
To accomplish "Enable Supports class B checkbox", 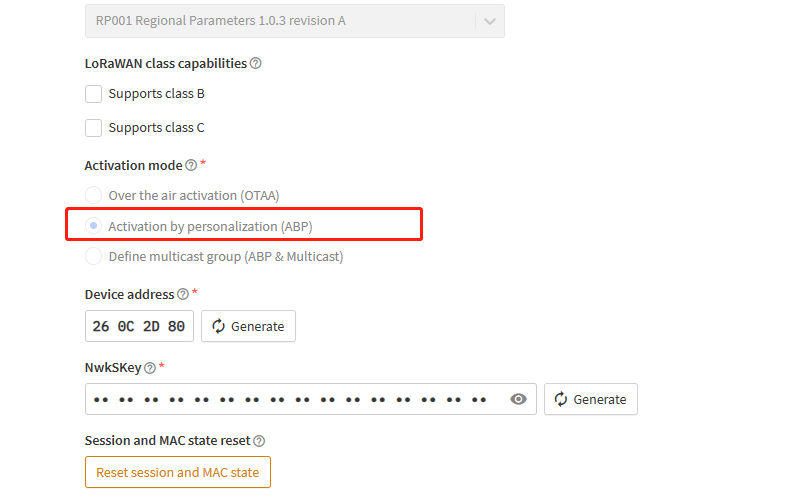I will 94,94.
